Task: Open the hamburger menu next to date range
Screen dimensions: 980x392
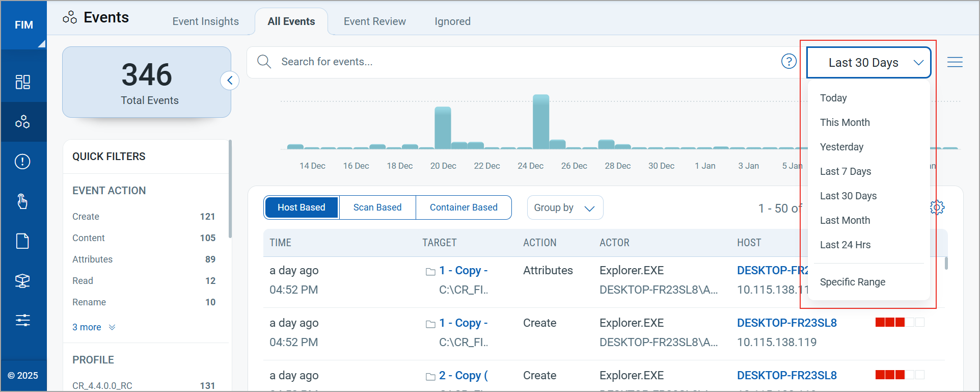Action: 955,62
